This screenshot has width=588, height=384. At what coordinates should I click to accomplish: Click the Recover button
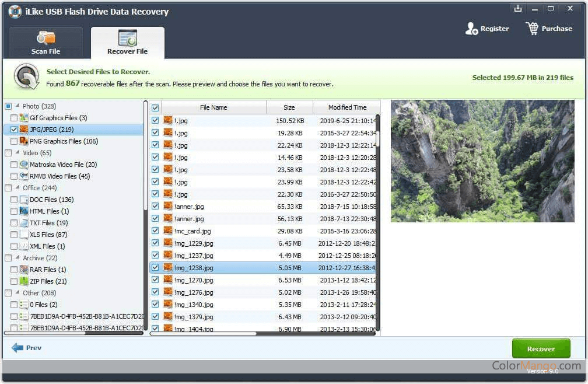click(x=541, y=348)
